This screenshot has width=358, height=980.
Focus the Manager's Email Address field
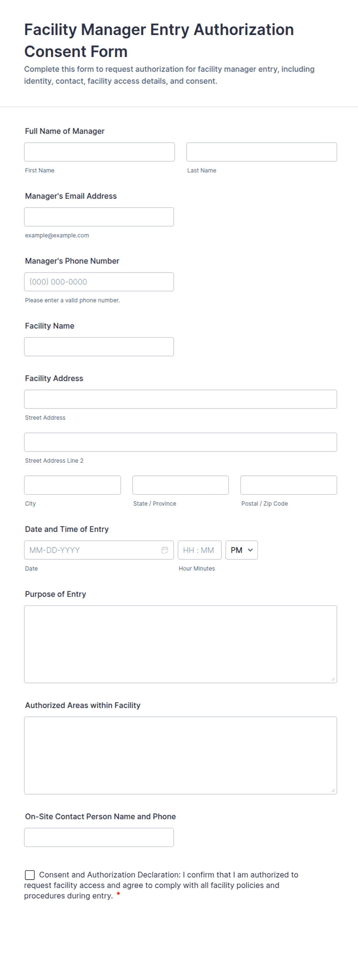pos(99,217)
